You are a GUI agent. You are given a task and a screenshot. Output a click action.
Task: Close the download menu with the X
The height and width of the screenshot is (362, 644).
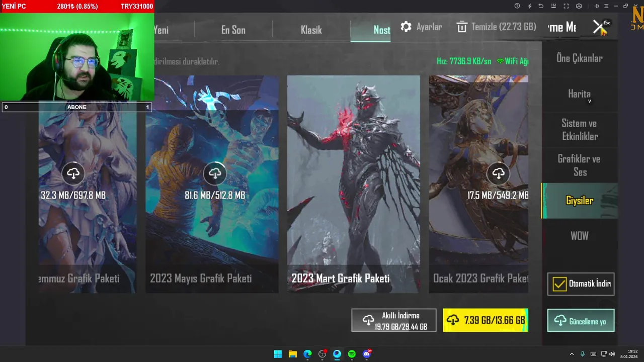point(598,27)
